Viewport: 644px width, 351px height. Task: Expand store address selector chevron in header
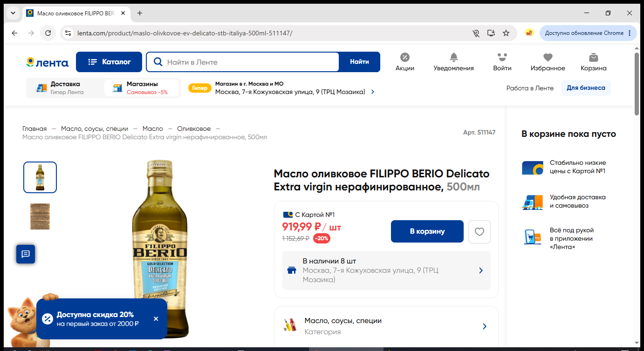click(x=373, y=92)
